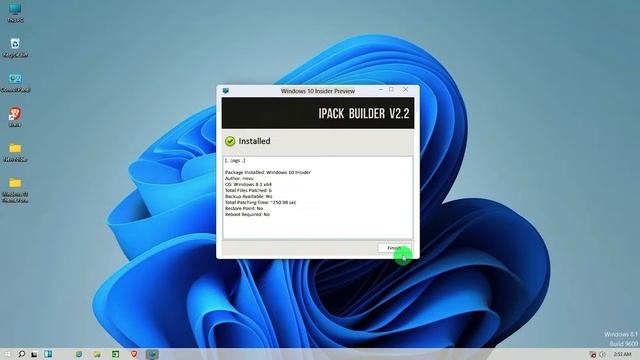This screenshot has height=360, width=640.
Task: Open the blue widgets panel taskbar icon
Action: pyautogui.click(x=48, y=354)
